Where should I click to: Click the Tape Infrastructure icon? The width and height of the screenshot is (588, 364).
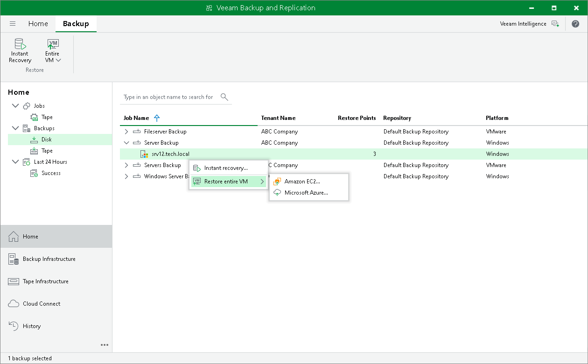click(14, 281)
